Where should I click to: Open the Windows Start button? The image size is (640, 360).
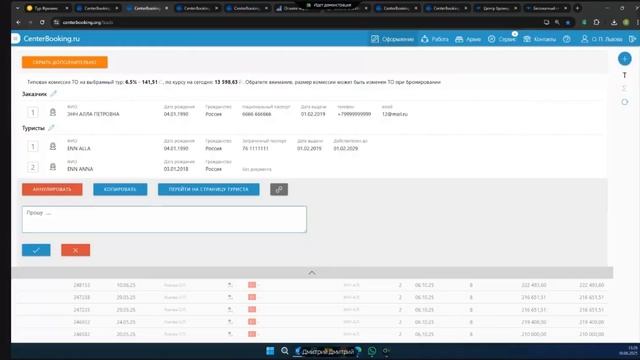tap(270, 351)
